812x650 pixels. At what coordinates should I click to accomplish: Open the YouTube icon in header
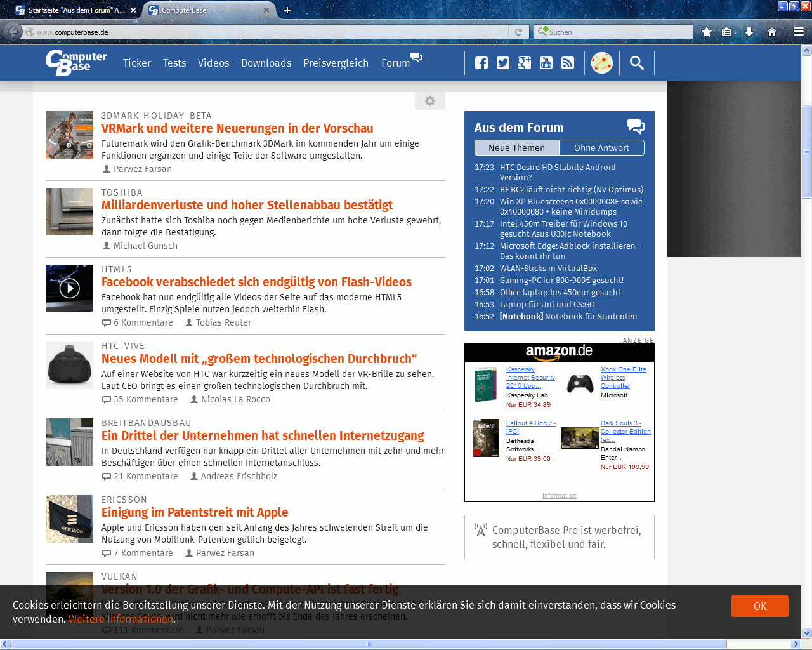[x=546, y=63]
